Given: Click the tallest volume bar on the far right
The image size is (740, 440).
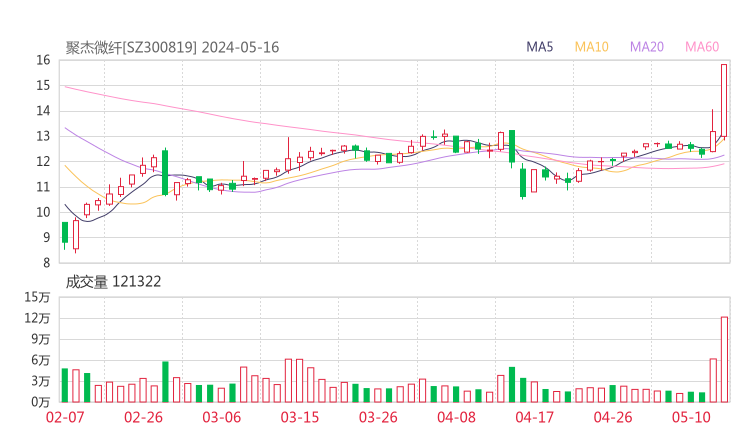Looking at the screenshot, I should click(x=724, y=360).
